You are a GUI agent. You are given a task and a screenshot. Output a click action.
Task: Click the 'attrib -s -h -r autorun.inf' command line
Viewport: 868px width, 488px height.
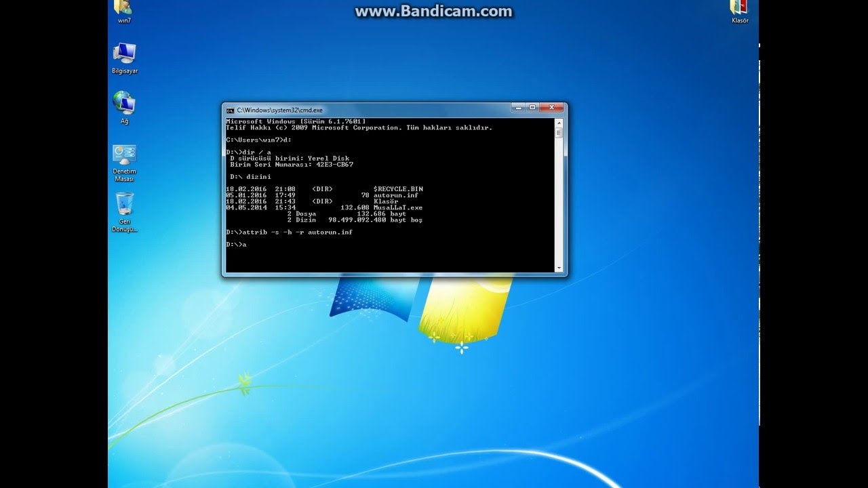click(289, 232)
